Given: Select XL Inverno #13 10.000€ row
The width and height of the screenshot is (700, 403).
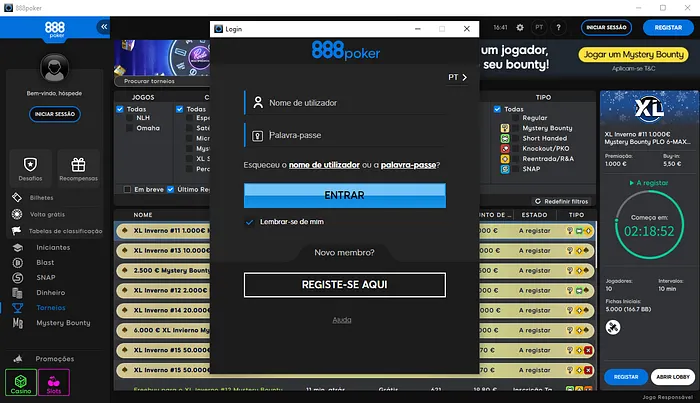Looking at the screenshot, I should tap(355, 251).
